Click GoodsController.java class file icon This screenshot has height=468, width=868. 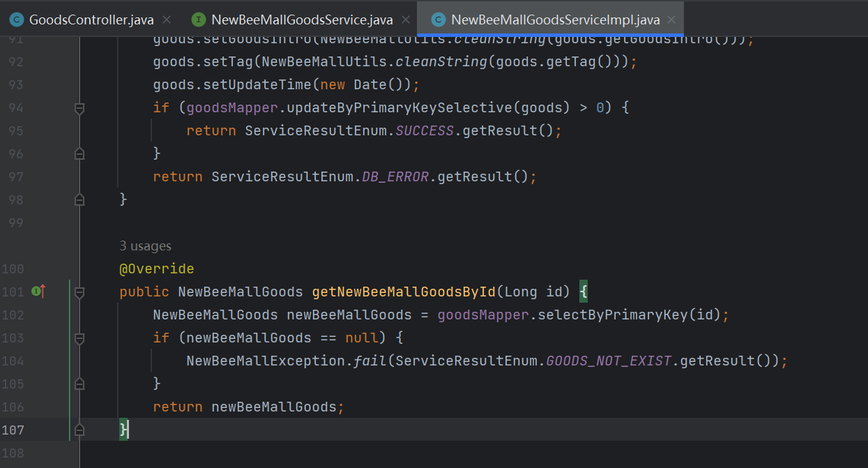coord(16,20)
